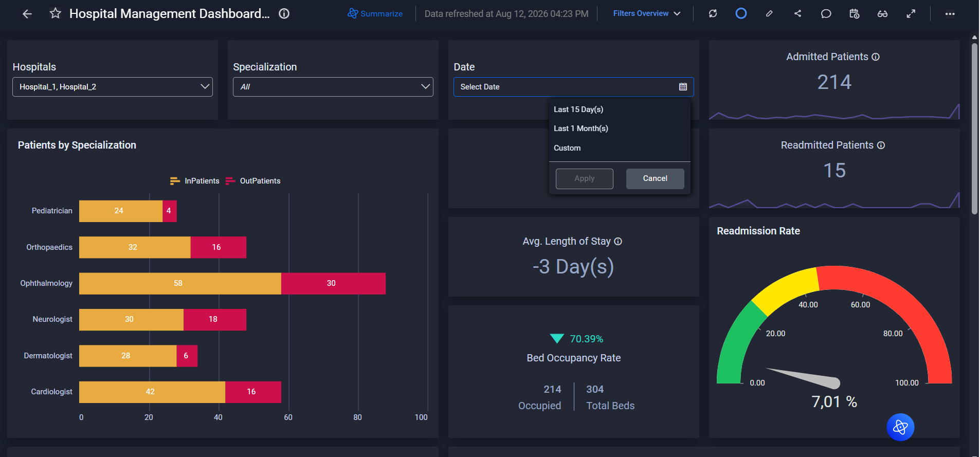Screen dimensions: 980x457
Task: Open the schedule calendar-clock icon
Action: coord(854,14)
